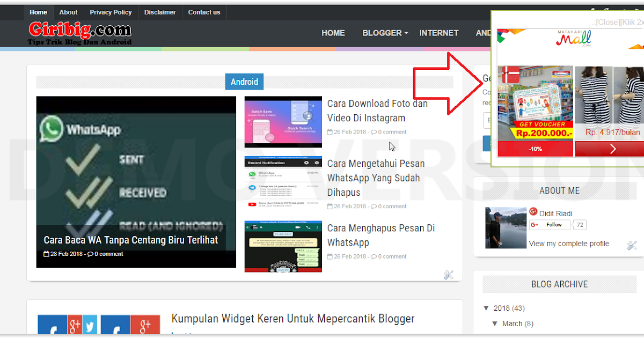The image size is (644, 338).
Task: Click the Matahari Mall logo in ad
Action: [x=573, y=39]
